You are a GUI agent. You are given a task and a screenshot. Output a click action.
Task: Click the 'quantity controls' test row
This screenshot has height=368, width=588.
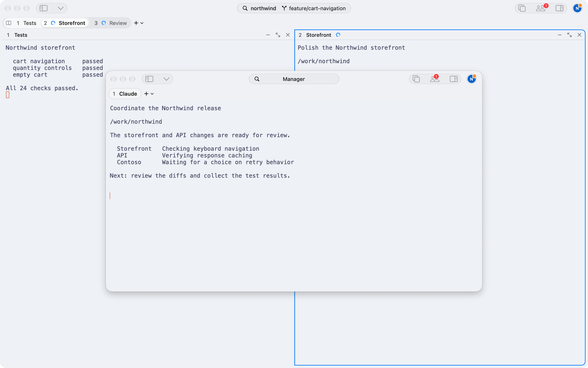58,68
